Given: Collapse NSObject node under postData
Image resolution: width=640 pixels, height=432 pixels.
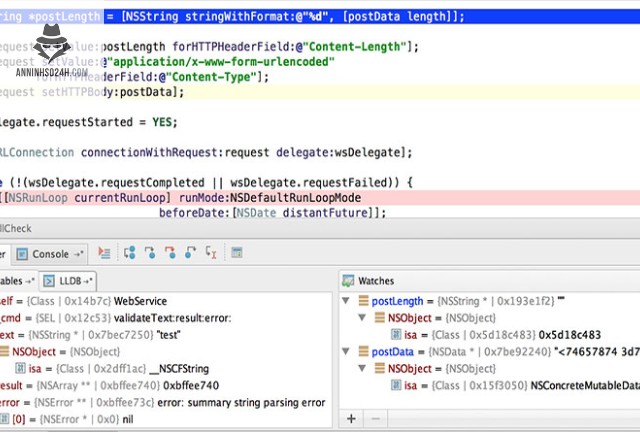Looking at the screenshot, I should click(362, 368).
